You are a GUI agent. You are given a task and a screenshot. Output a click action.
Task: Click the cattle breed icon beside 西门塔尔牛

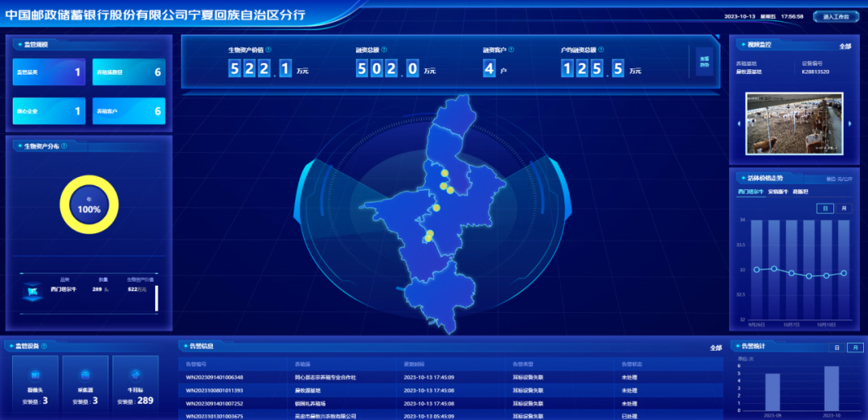pyautogui.click(x=33, y=291)
